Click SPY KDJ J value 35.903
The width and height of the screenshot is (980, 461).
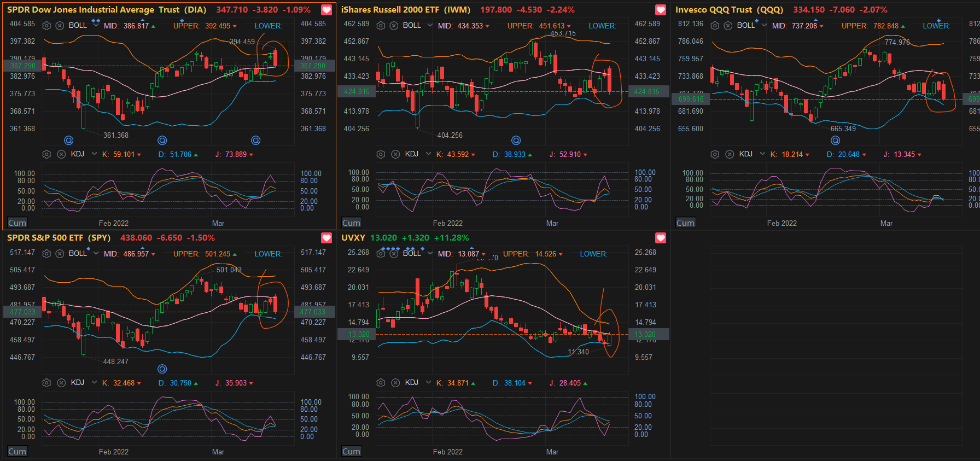(236, 383)
